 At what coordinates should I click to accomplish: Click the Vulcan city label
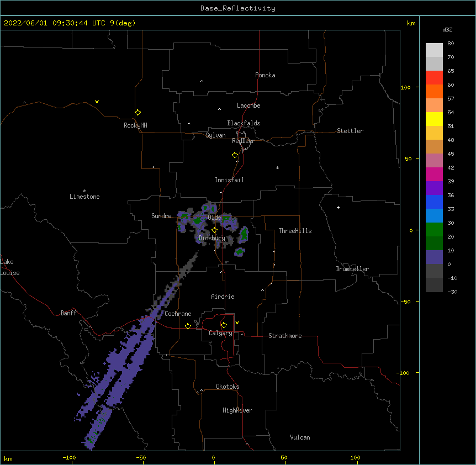pos(300,437)
